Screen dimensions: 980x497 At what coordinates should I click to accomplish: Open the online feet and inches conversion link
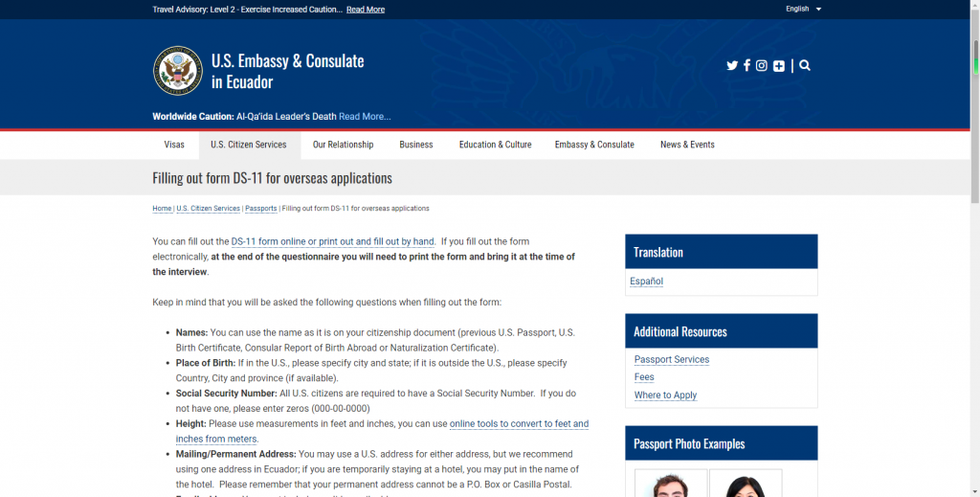click(382, 431)
